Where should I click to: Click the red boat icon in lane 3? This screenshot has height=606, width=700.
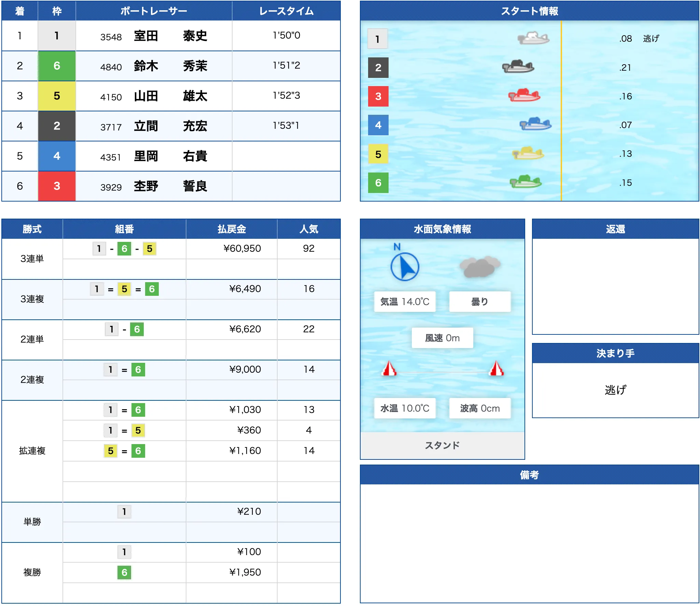[x=524, y=95]
